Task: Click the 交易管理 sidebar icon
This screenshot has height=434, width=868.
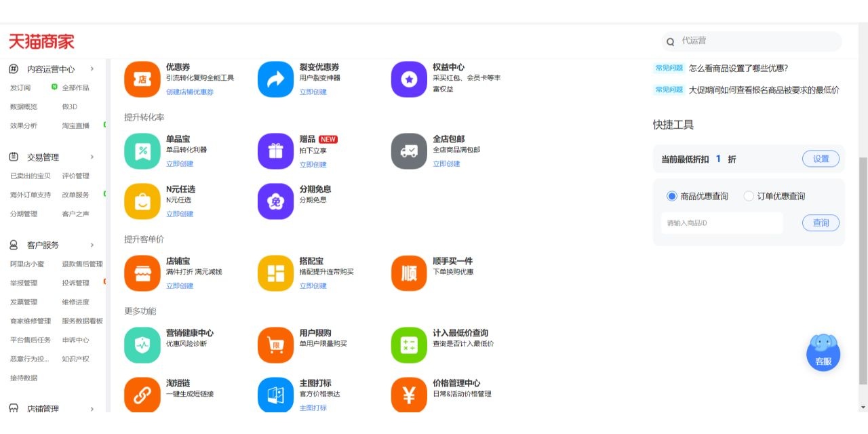Action: click(14, 157)
